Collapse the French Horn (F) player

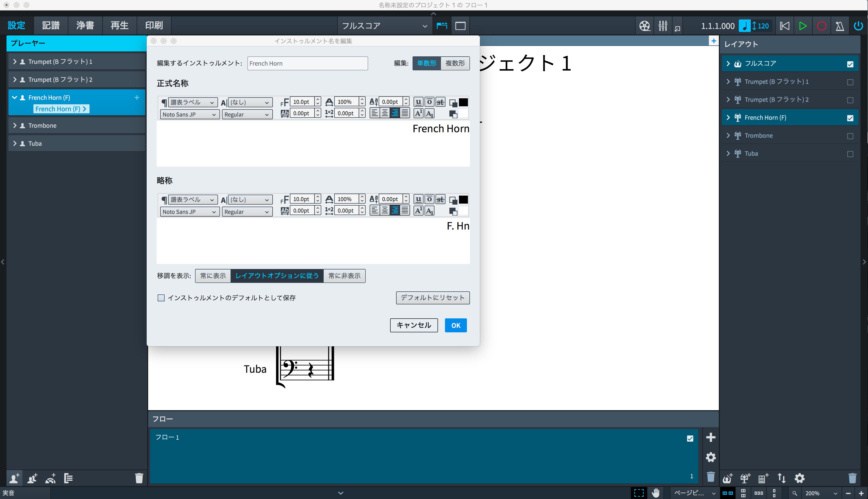(15, 97)
